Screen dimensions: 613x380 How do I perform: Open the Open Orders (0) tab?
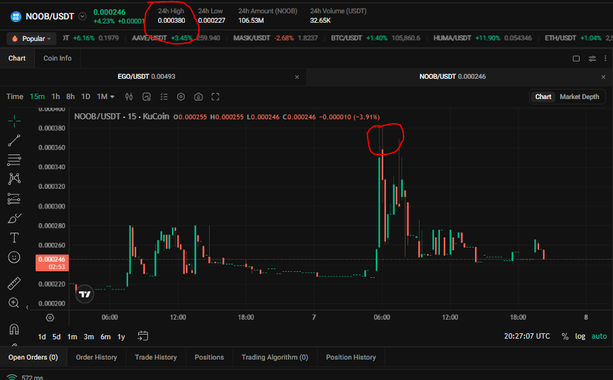tap(33, 357)
